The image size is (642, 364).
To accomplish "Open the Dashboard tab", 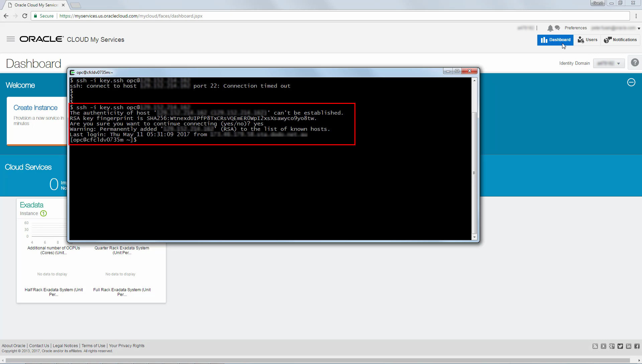I will coord(555,40).
